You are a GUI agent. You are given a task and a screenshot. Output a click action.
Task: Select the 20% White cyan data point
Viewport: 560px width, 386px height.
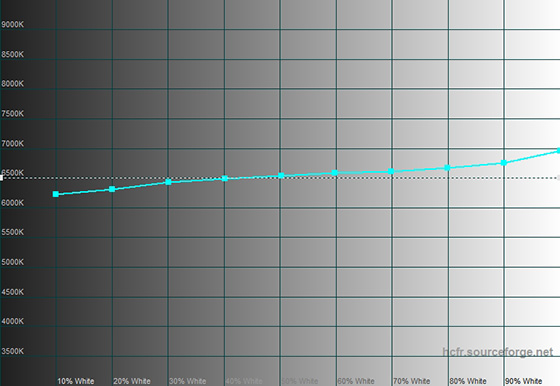[x=112, y=189]
